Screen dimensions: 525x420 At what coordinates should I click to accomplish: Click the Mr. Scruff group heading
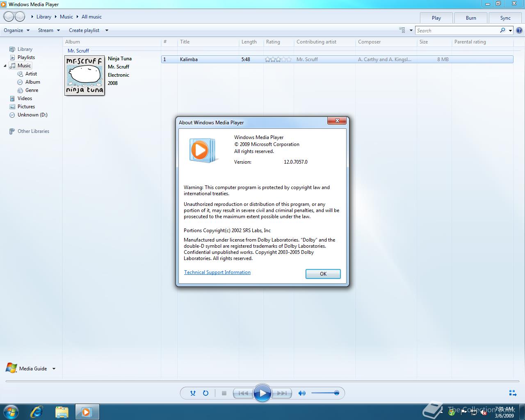78,51
